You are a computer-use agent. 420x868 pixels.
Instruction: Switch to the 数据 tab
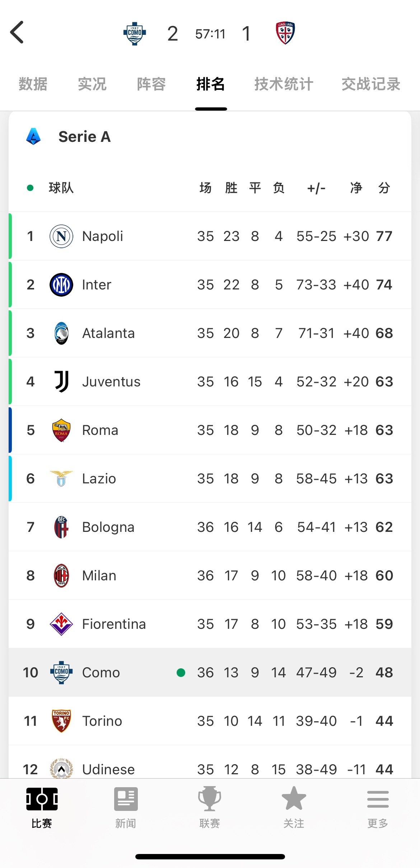click(33, 84)
